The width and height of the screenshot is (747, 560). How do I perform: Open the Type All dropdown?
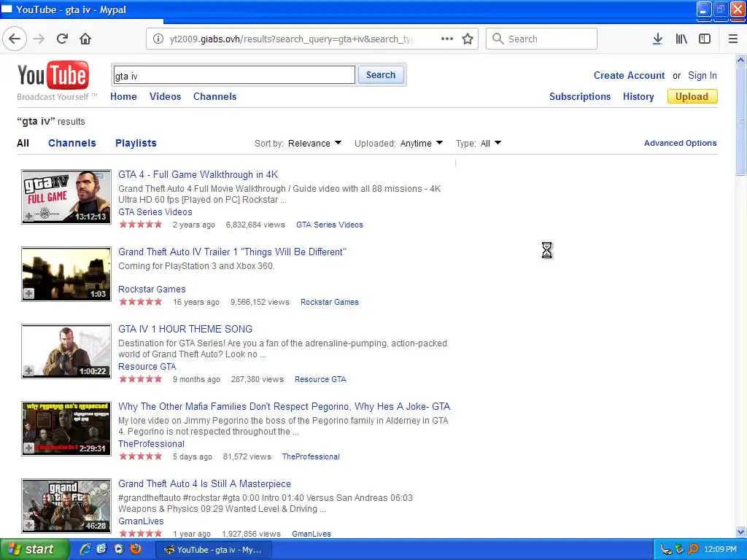click(x=491, y=144)
